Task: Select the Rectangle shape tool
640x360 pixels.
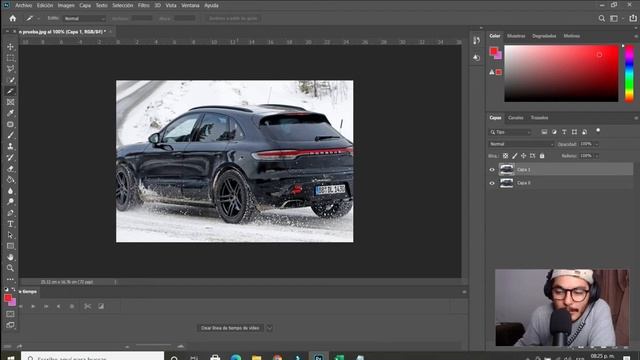Action: pos(10,246)
